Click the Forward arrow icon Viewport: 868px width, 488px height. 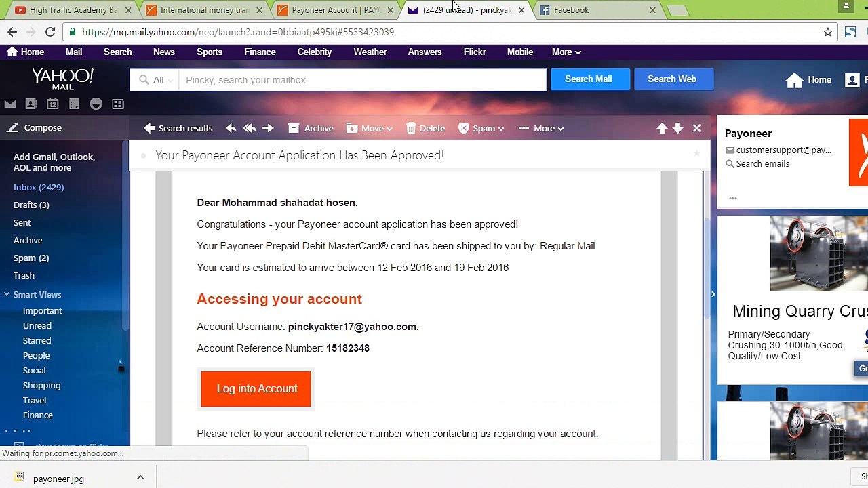click(x=268, y=128)
